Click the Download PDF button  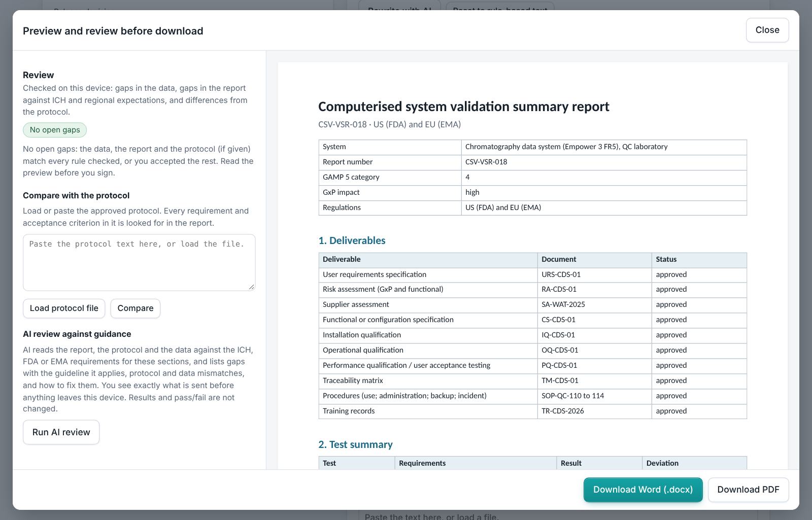click(x=748, y=490)
